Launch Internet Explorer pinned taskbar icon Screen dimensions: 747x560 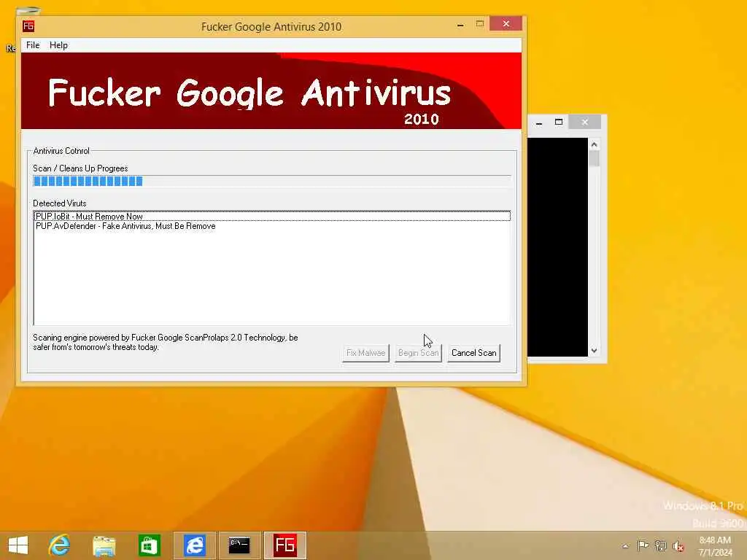(x=60, y=545)
